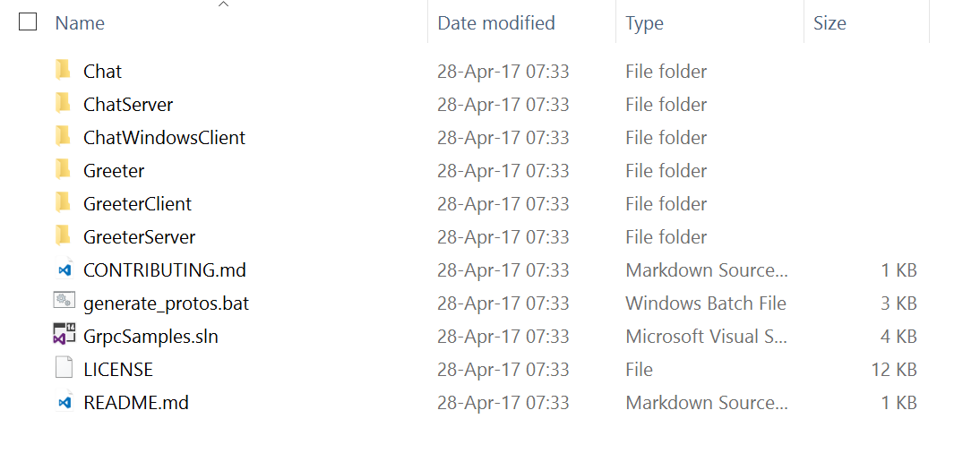Click the LICENSE blank file icon
Image resolution: width=980 pixels, height=453 pixels.
click(x=64, y=369)
